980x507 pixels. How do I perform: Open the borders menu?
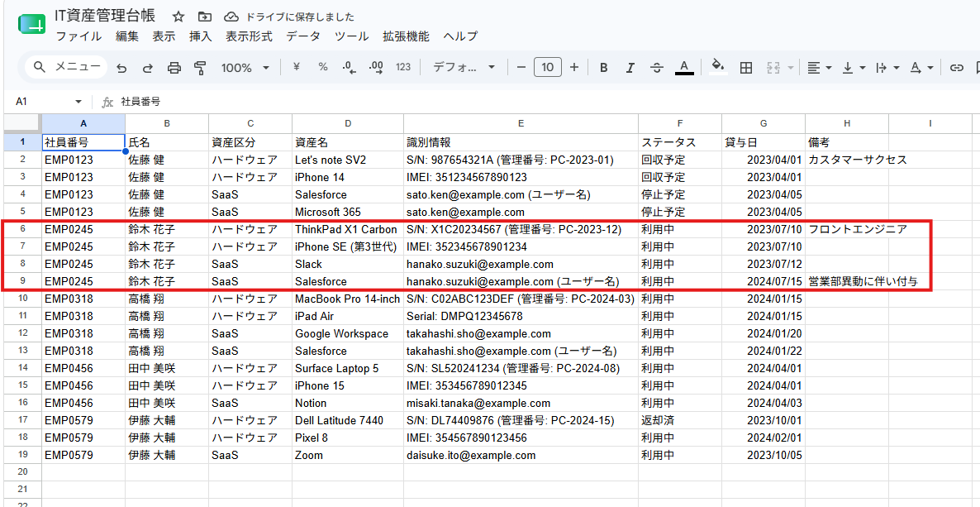(x=745, y=68)
